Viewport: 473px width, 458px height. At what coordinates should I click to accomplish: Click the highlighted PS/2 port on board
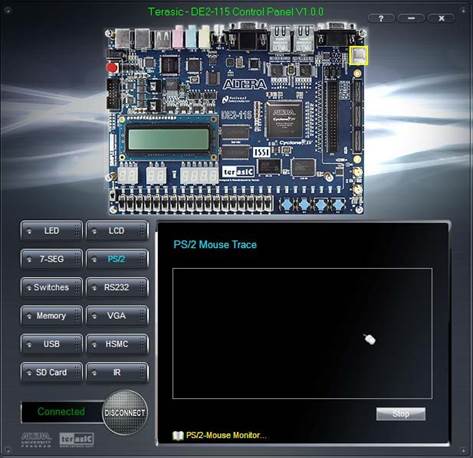[x=358, y=55]
